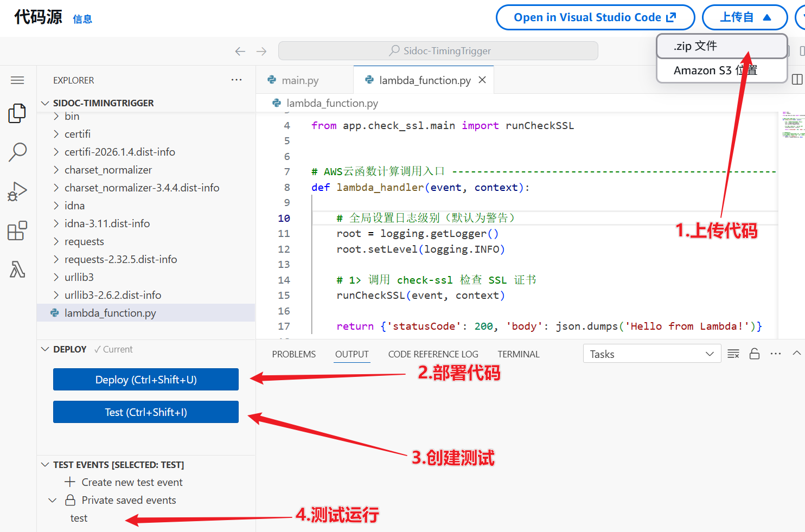Choose the .zip 文件 upload option

click(x=695, y=46)
